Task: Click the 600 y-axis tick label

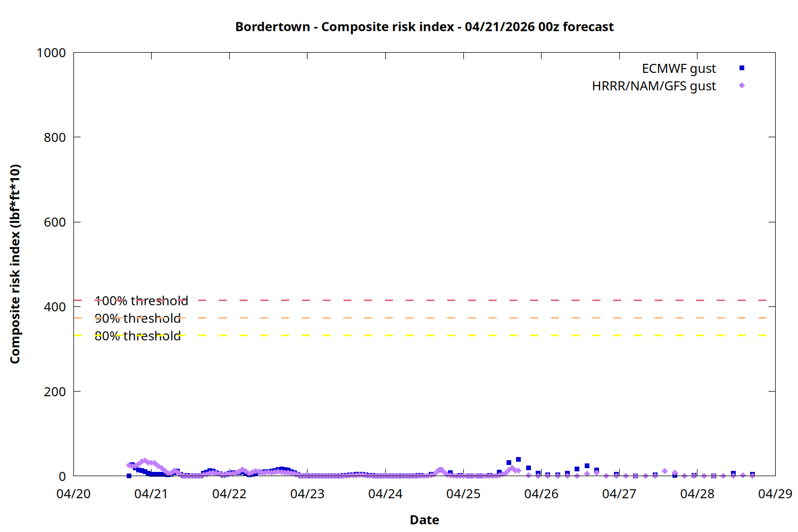Action: pyautogui.click(x=55, y=222)
